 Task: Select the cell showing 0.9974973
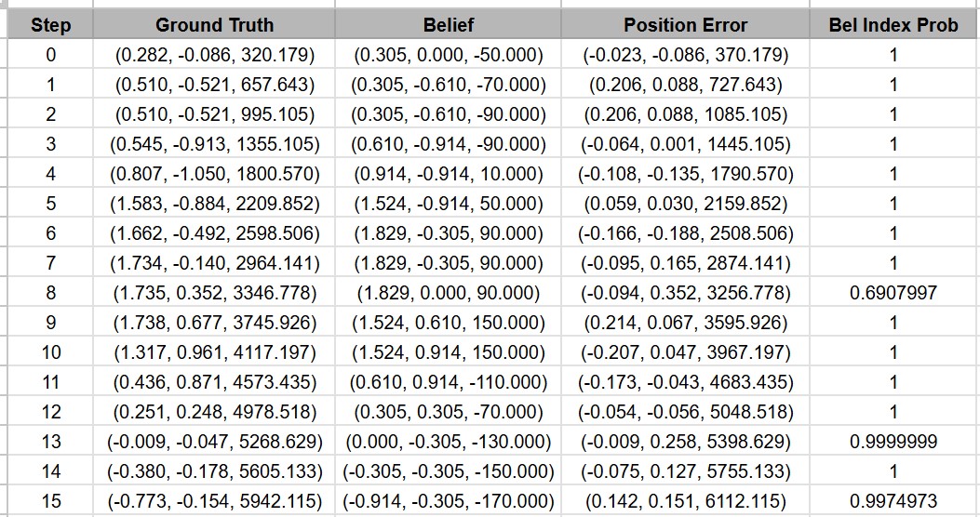pos(893,501)
